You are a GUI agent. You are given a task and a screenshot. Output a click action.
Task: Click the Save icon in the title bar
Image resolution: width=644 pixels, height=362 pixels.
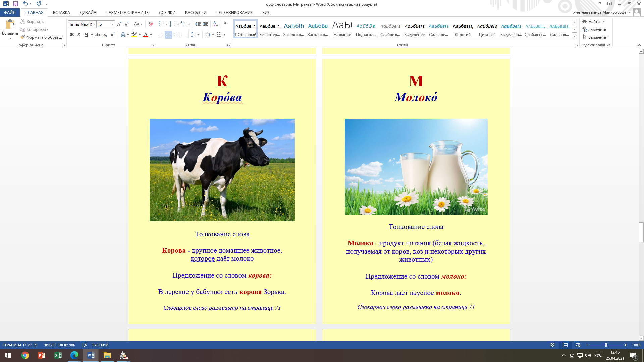tap(16, 4)
